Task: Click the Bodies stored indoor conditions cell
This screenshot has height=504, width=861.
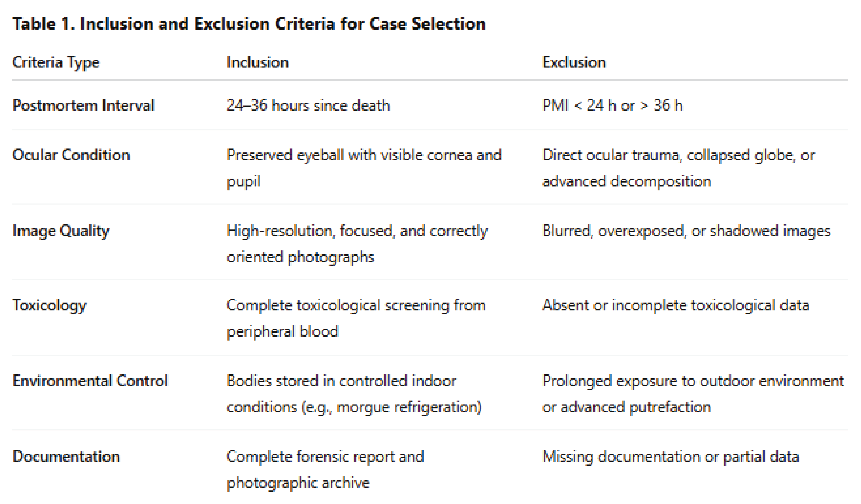Action: click(x=354, y=394)
